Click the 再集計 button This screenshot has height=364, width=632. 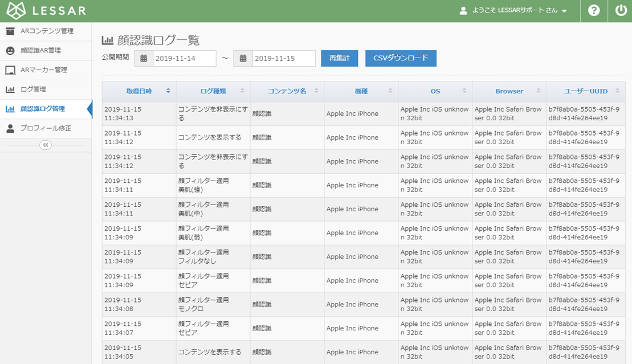340,59
